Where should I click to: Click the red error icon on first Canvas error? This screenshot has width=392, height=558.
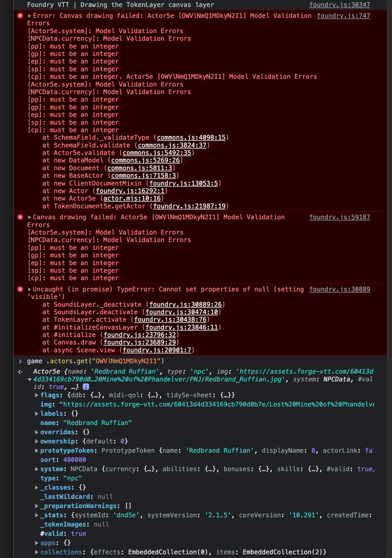[20, 16]
